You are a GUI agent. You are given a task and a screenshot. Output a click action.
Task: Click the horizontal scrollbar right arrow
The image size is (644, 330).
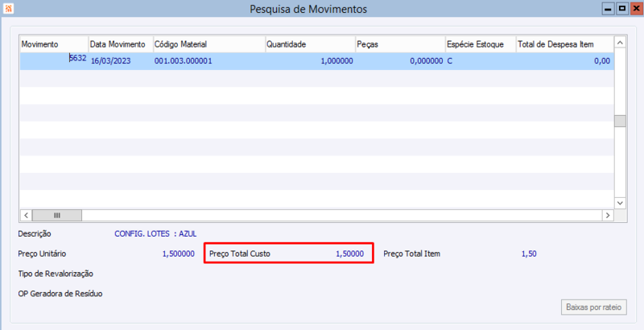coord(608,215)
